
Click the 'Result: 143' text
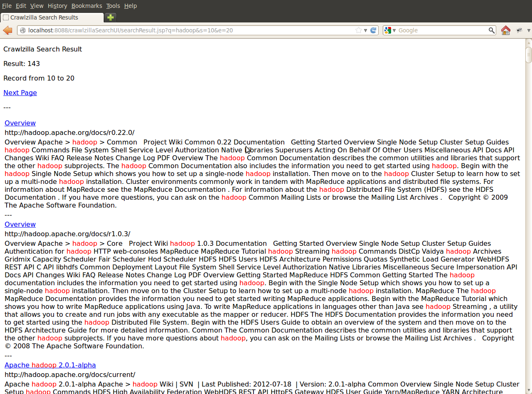click(22, 64)
